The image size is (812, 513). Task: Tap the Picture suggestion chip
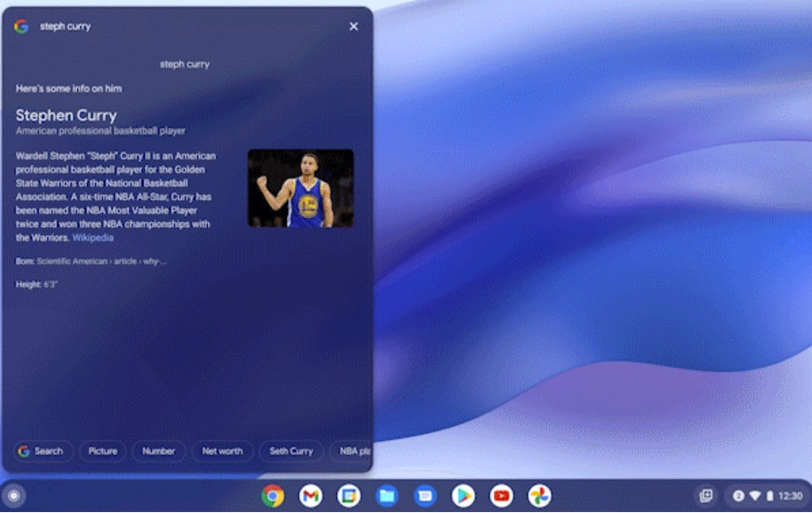[x=103, y=451]
